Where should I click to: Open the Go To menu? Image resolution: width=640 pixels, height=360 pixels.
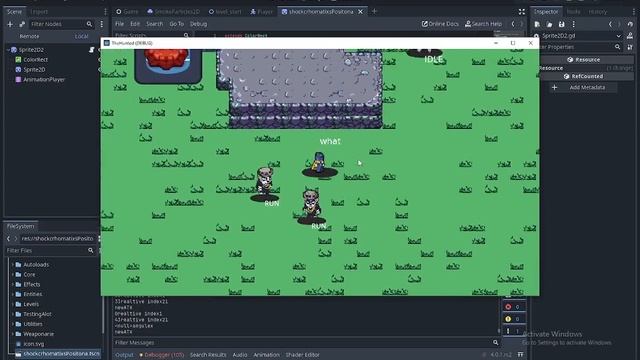tap(176, 24)
